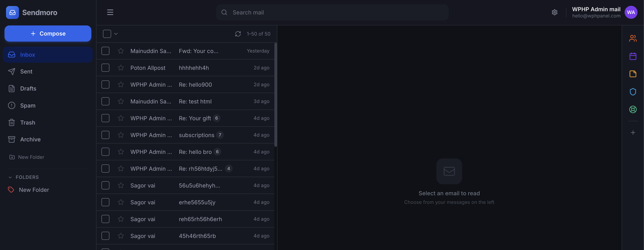Collapse the FOLDERS section

click(x=10, y=177)
